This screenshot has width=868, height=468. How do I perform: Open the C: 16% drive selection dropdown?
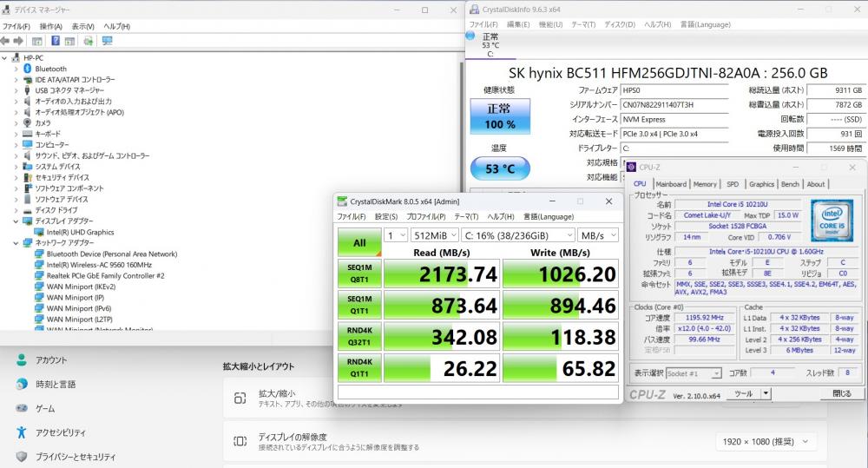tap(518, 235)
